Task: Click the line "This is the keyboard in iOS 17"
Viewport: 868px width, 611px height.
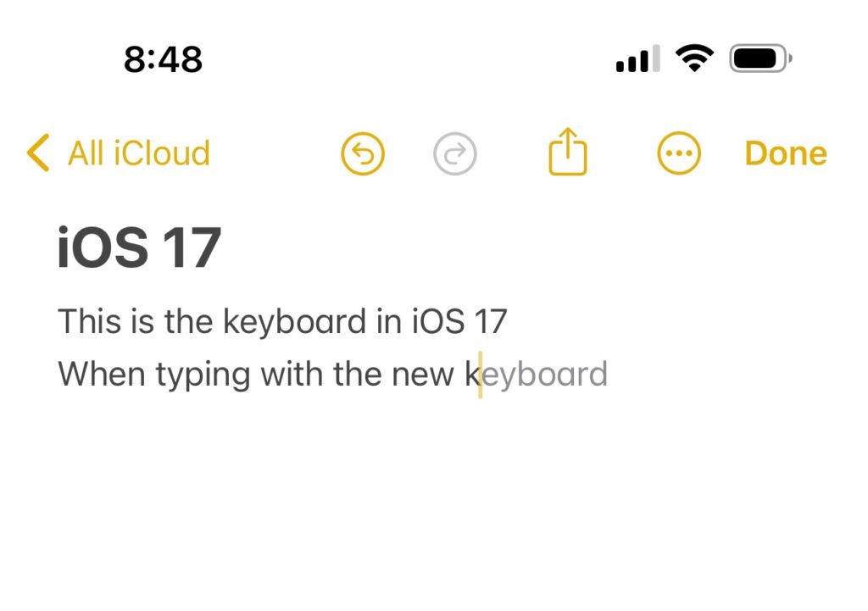Action: (282, 322)
